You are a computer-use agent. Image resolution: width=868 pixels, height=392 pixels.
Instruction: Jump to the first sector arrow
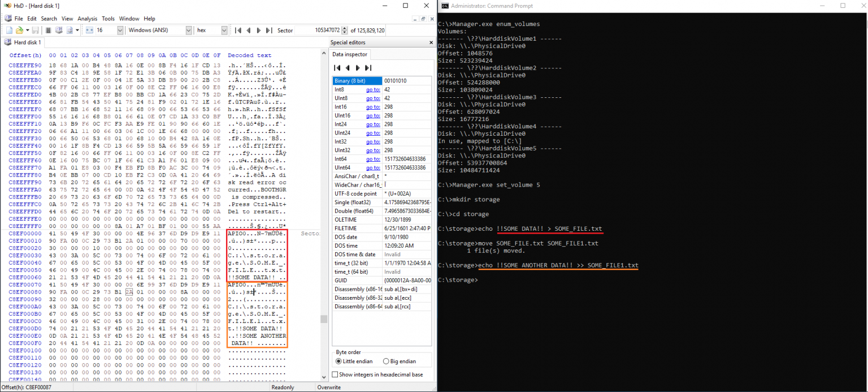pos(238,30)
